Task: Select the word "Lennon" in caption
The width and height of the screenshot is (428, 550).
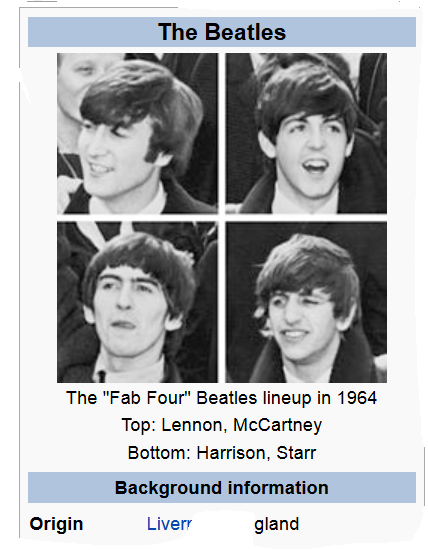Action: click(192, 425)
